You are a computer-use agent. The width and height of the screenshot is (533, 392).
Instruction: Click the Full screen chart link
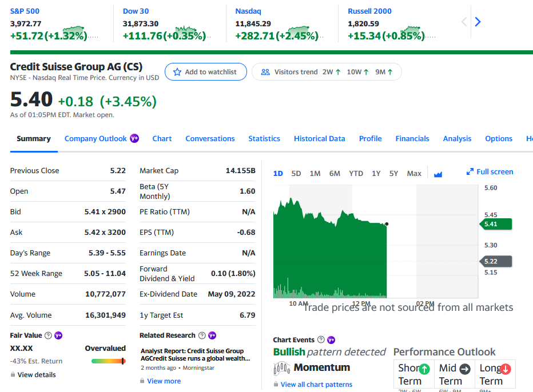tap(490, 171)
